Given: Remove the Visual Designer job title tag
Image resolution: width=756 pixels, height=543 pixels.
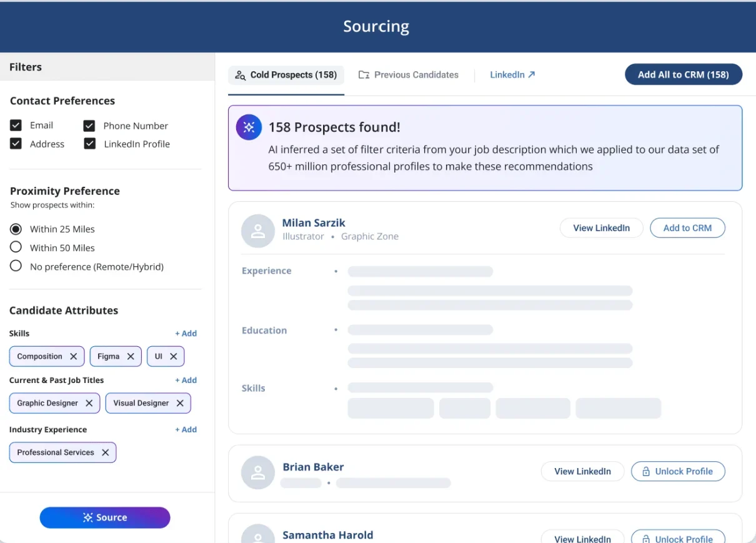Looking at the screenshot, I should pyautogui.click(x=180, y=403).
